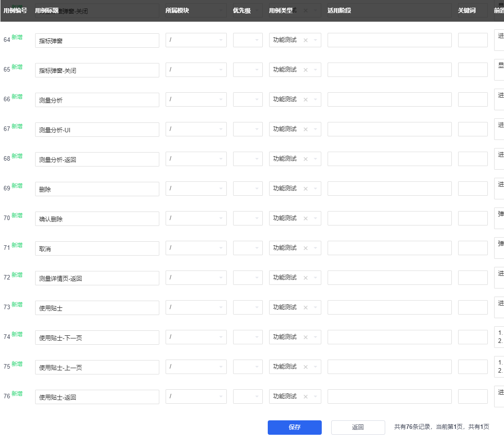The width and height of the screenshot is (504, 446).
Task: Clear 功能测试 type in row 69
Action: coord(306,189)
